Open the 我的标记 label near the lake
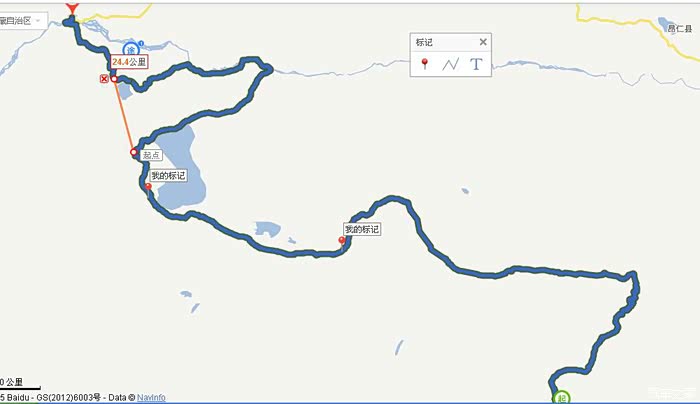 (168, 175)
